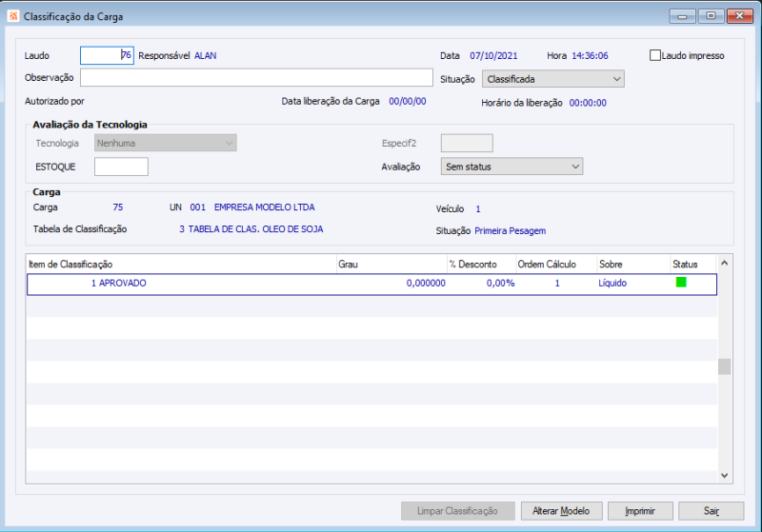762x532 pixels.
Task: Click the 0,00% discount cell
Action: coord(501,283)
